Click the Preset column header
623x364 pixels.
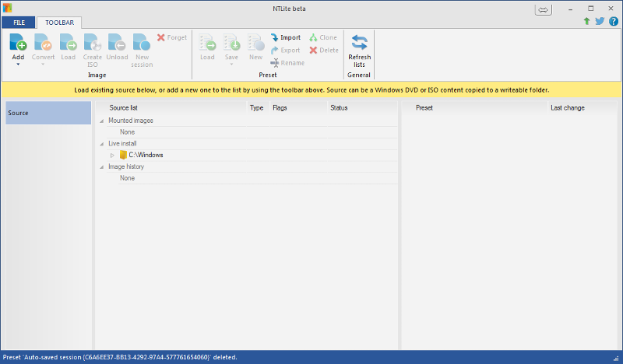point(424,107)
